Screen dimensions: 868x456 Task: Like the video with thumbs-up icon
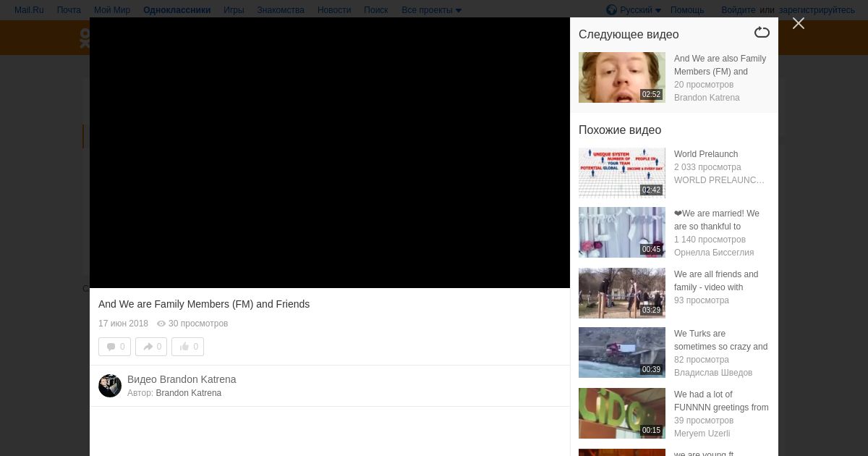point(188,347)
